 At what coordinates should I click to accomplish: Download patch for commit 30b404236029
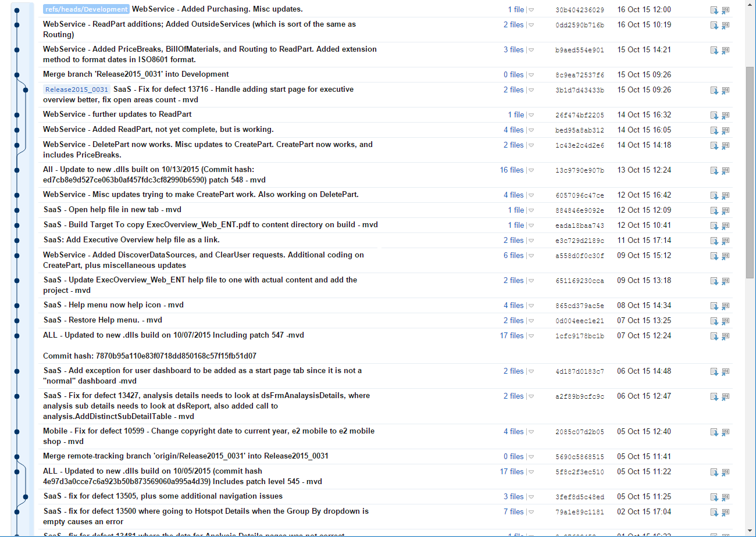click(714, 10)
